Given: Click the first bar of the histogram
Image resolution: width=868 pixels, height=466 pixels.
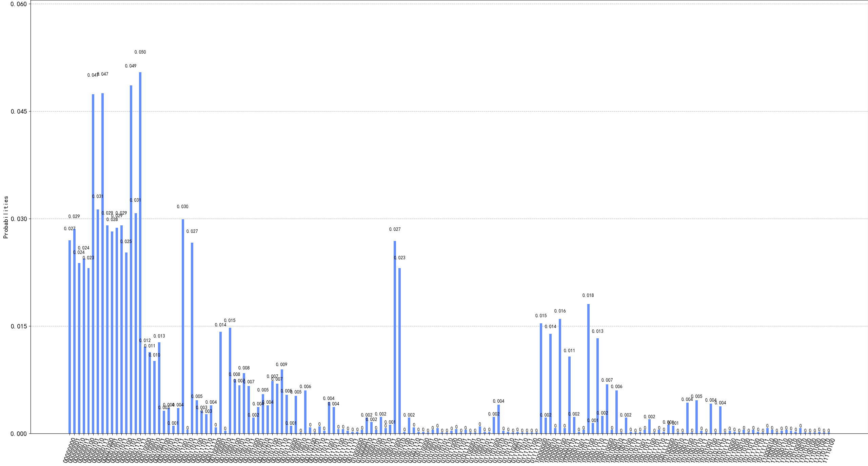Looking at the screenshot, I should pos(70,337).
